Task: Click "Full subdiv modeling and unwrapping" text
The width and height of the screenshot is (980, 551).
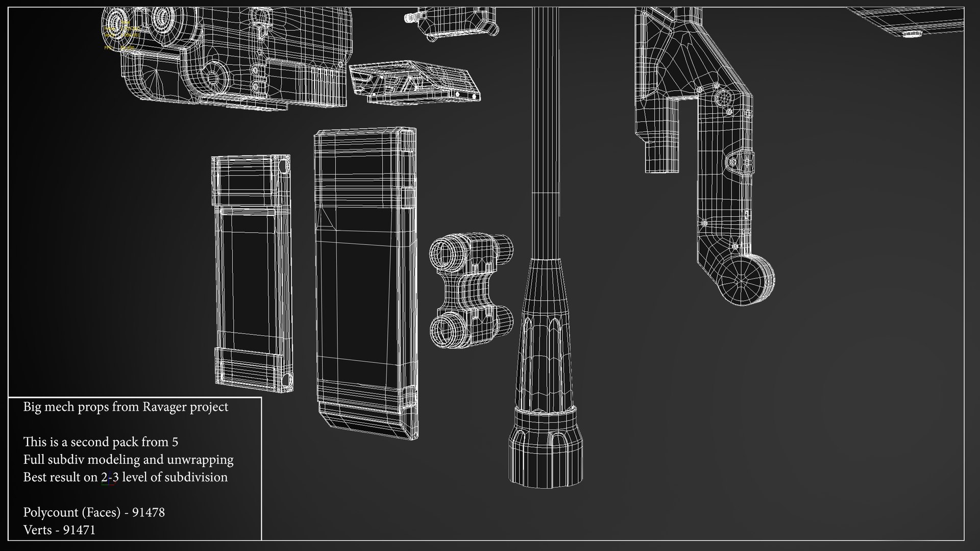Action: [x=128, y=459]
